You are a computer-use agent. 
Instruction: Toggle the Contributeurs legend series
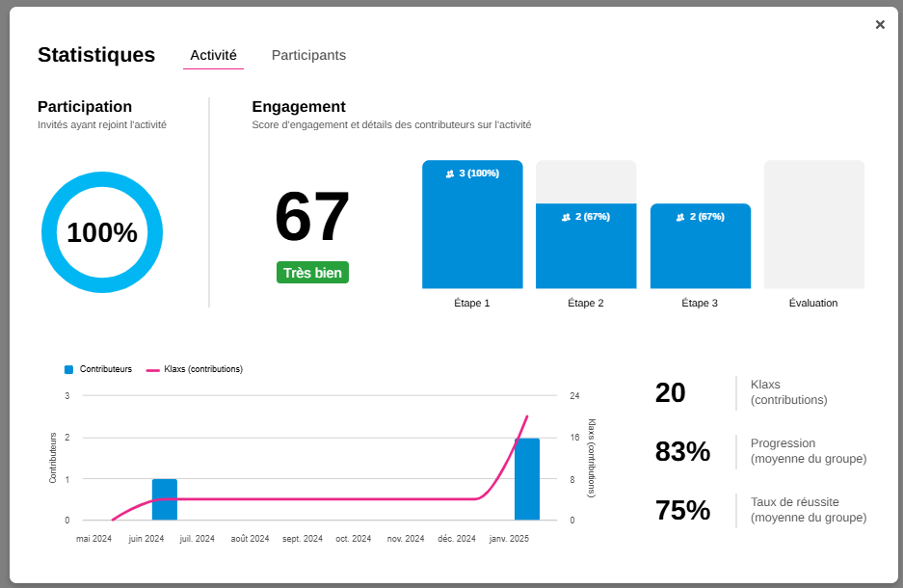click(105, 369)
